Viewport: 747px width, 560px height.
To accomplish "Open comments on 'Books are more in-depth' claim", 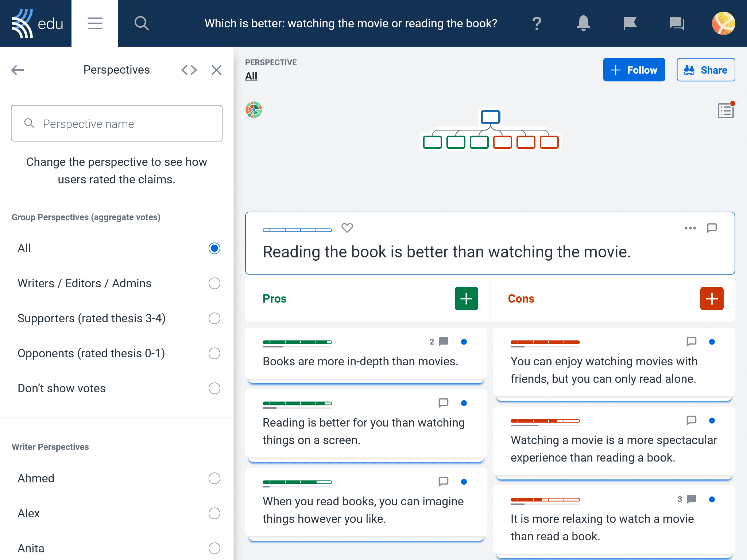I will tap(439, 342).
